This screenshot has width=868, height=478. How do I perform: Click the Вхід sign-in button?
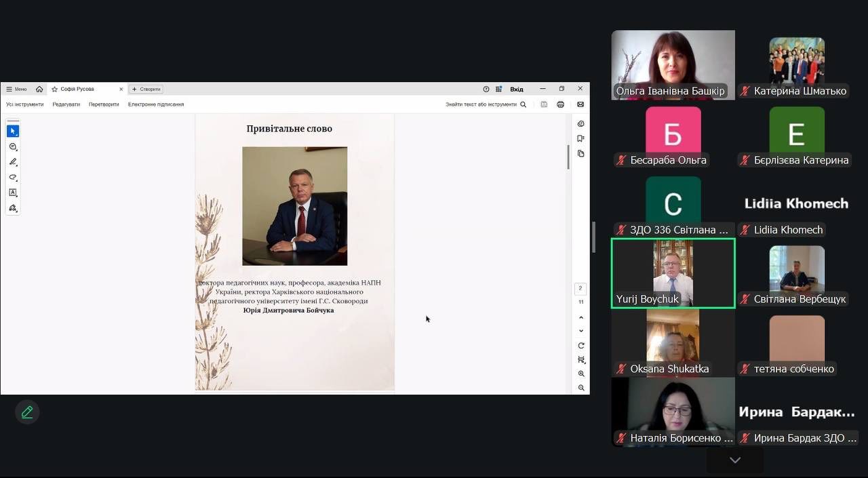(516, 89)
